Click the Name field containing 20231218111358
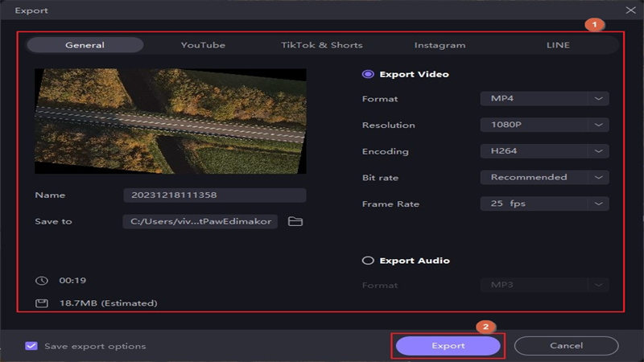The image size is (644, 362). click(215, 195)
